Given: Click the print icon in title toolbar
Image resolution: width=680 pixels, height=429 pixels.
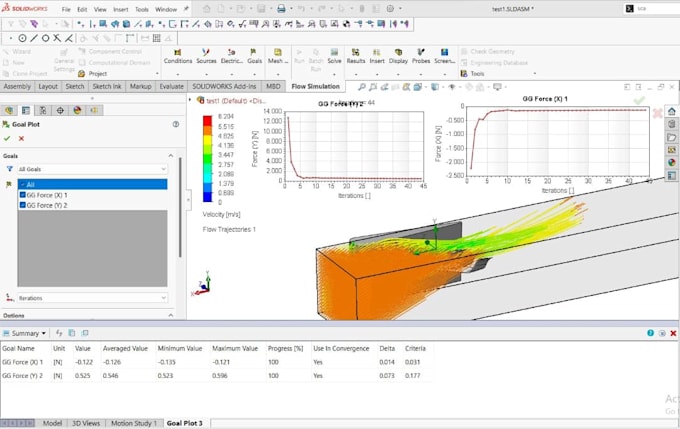Looking at the screenshot, I should point(281,8).
